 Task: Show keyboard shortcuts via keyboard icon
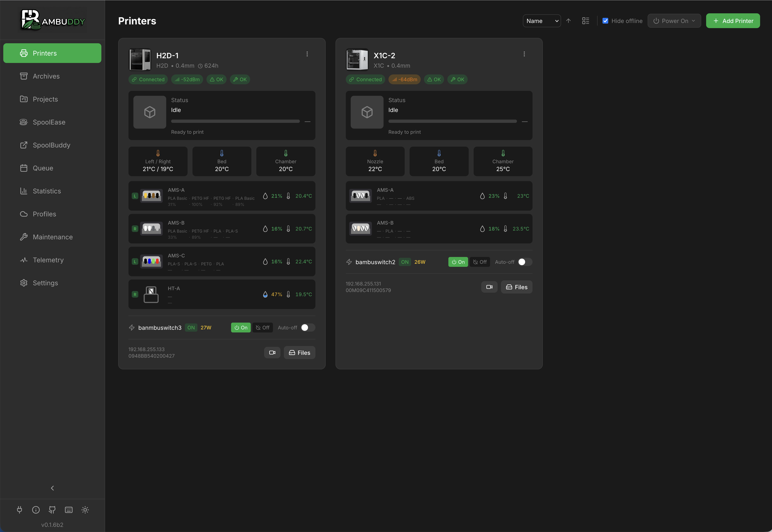[69, 510]
